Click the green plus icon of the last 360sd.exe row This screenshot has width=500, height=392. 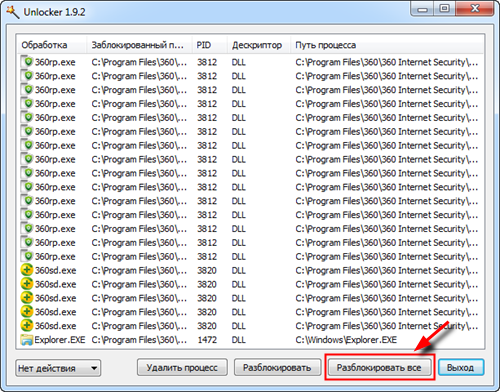27,325
